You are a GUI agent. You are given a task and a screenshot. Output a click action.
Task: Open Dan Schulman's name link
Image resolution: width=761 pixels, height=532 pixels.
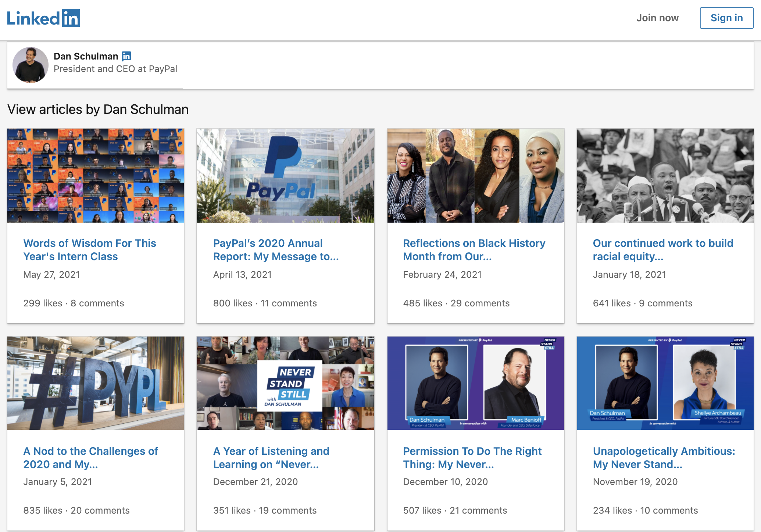click(x=86, y=56)
